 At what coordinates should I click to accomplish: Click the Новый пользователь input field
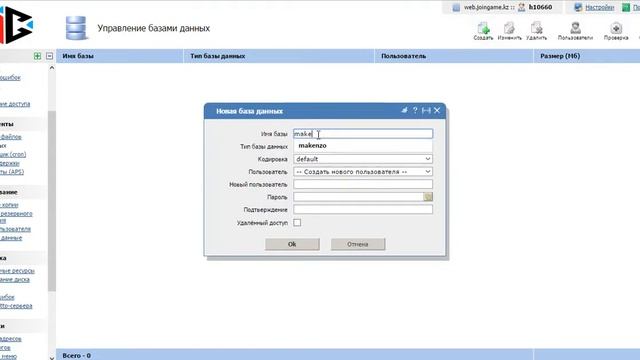click(363, 184)
